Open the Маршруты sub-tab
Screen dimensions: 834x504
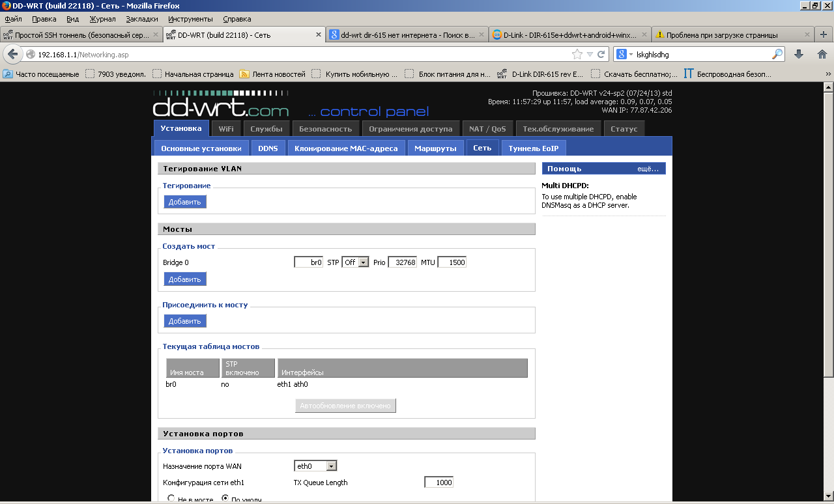click(x=435, y=148)
